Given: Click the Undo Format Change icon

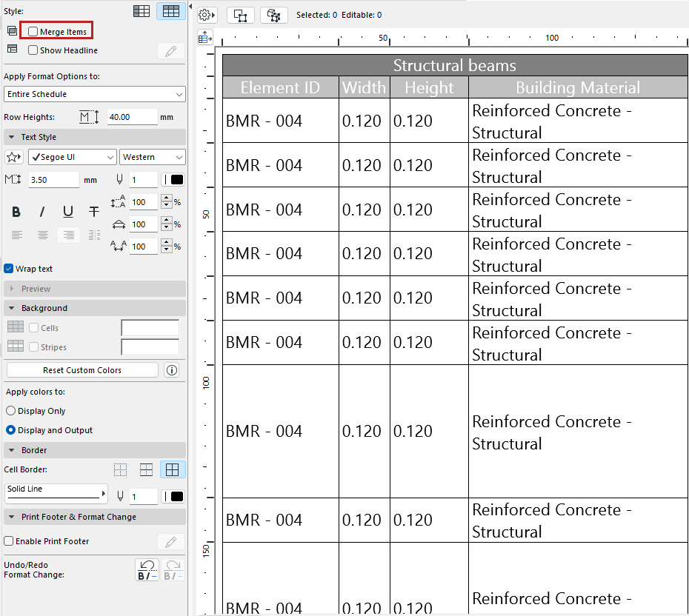Looking at the screenshot, I should click(x=147, y=569).
